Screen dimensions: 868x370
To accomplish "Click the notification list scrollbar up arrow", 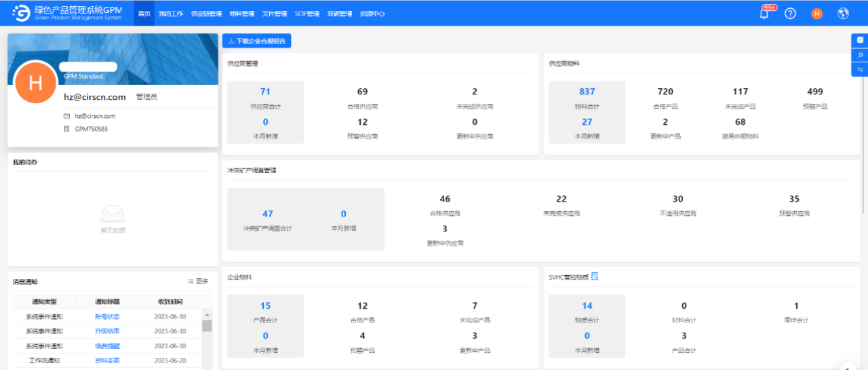I will pos(207,314).
